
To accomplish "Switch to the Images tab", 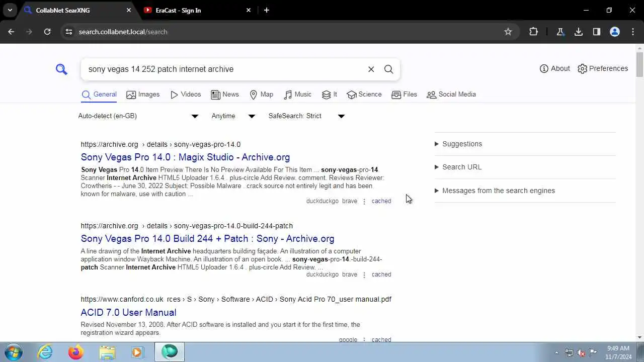I will pyautogui.click(x=143, y=95).
